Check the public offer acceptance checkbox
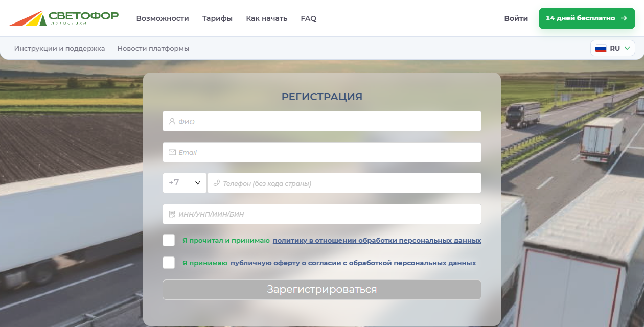This screenshot has height=327, width=644. [x=169, y=263]
